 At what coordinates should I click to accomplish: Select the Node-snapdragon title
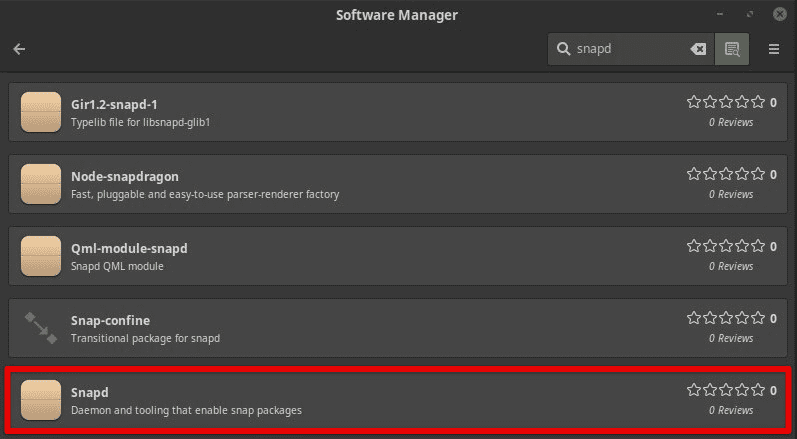[125, 177]
